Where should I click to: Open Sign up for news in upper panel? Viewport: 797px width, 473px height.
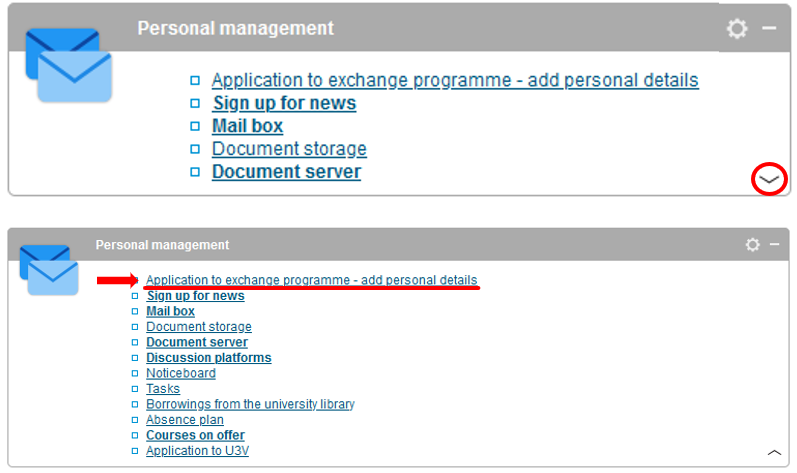point(284,103)
